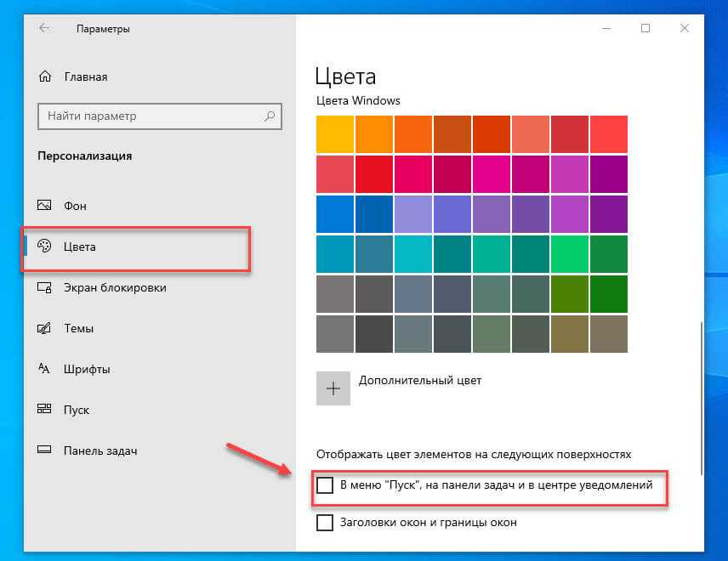
Task: Open the Темы personalization section
Action: [x=78, y=328]
